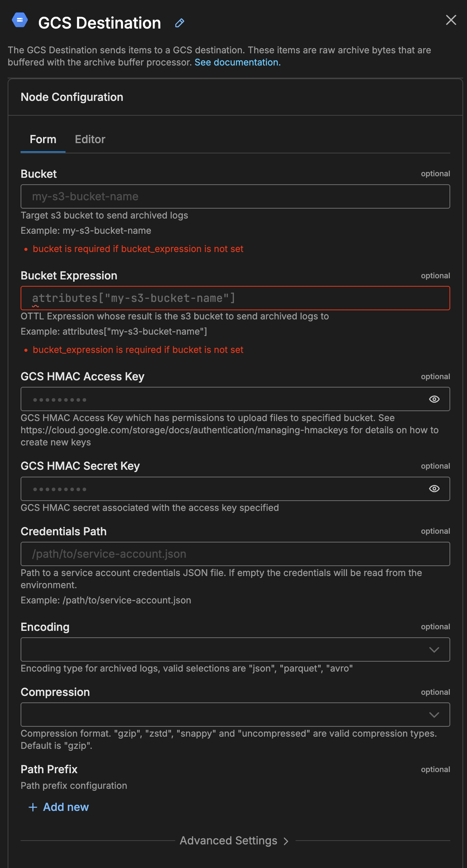This screenshot has height=868, width=467.
Task: Show the GCS HMAC Access Key value
Action: [x=434, y=399]
